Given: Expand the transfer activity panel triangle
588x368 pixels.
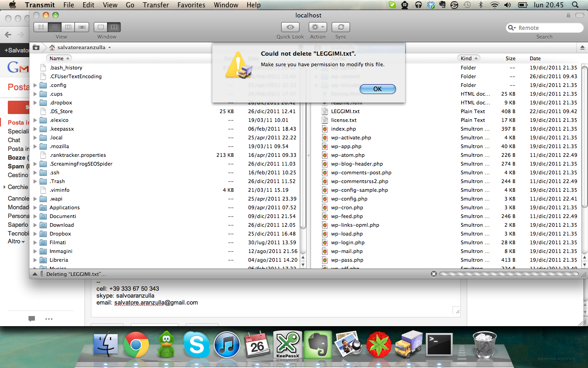Looking at the screenshot, I should pyautogui.click(x=35, y=274).
